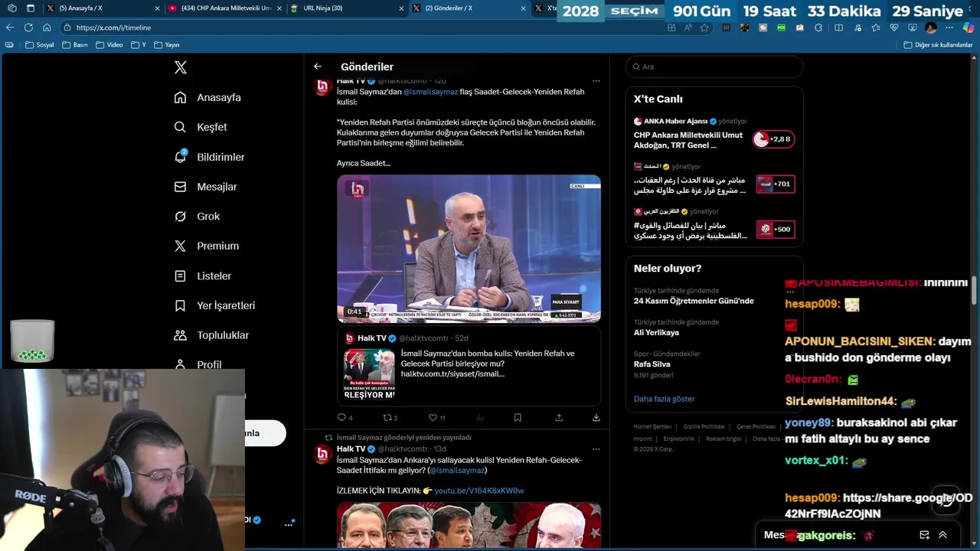Open Grok from the sidebar
The width and height of the screenshot is (980, 551).
point(197,217)
